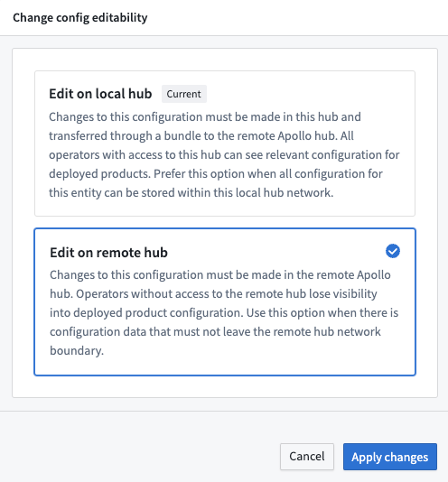Click the Edit on local hub heading
The image size is (448, 482).
pos(100,94)
